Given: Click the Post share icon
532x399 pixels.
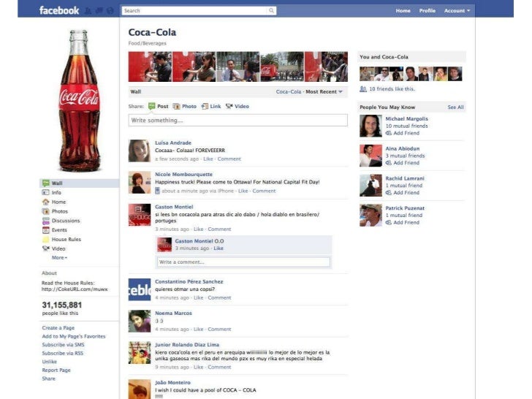Looking at the screenshot, I should coord(152,106).
